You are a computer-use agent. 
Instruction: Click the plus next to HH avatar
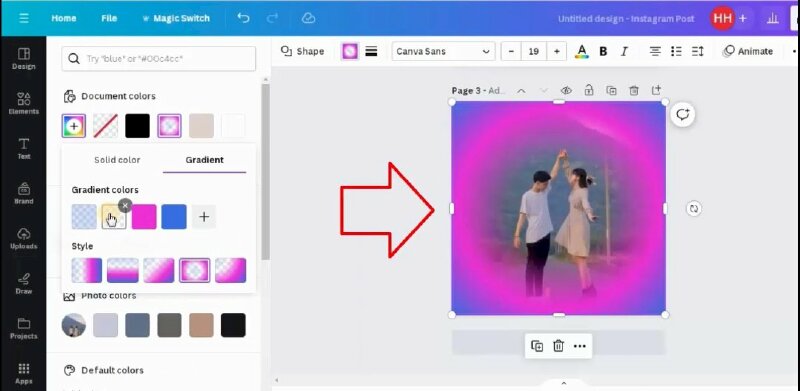743,18
